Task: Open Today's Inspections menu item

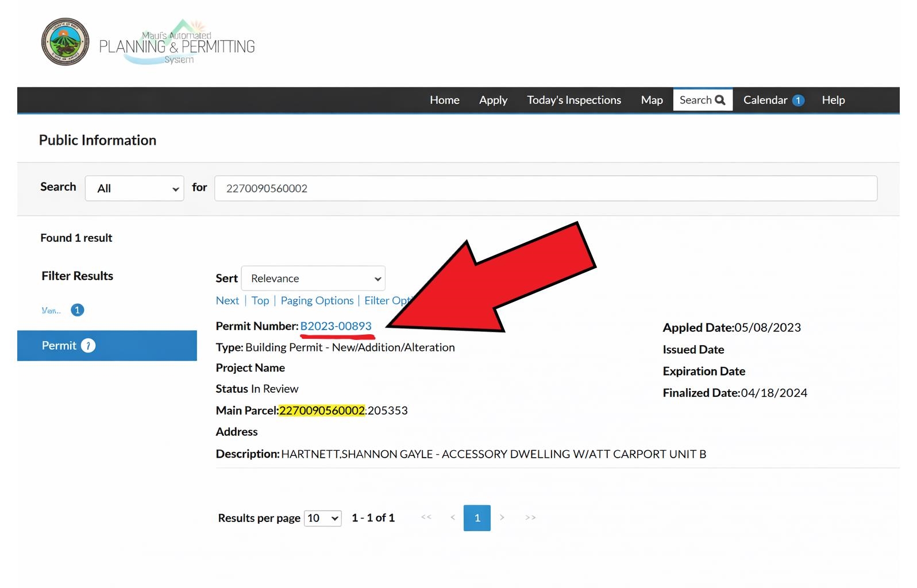Action: tap(573, 100)
